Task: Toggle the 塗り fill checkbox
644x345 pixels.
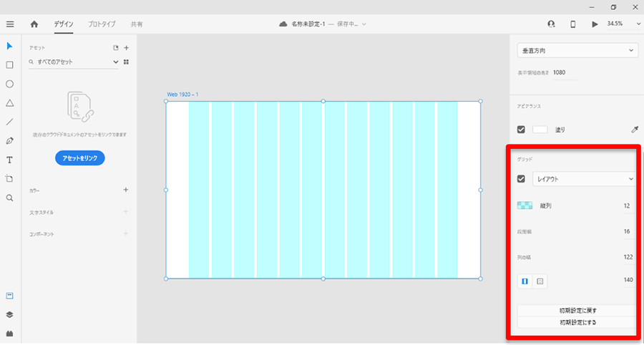Action: pos(521,130)
